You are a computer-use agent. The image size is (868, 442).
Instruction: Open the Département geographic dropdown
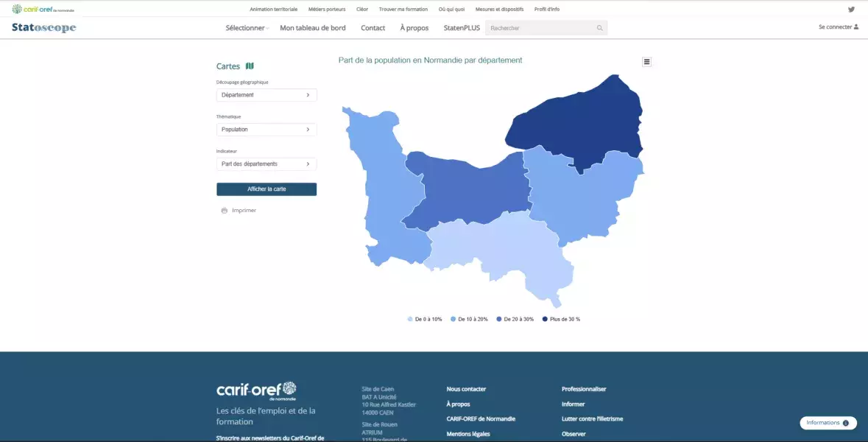[x=267, y=95]
